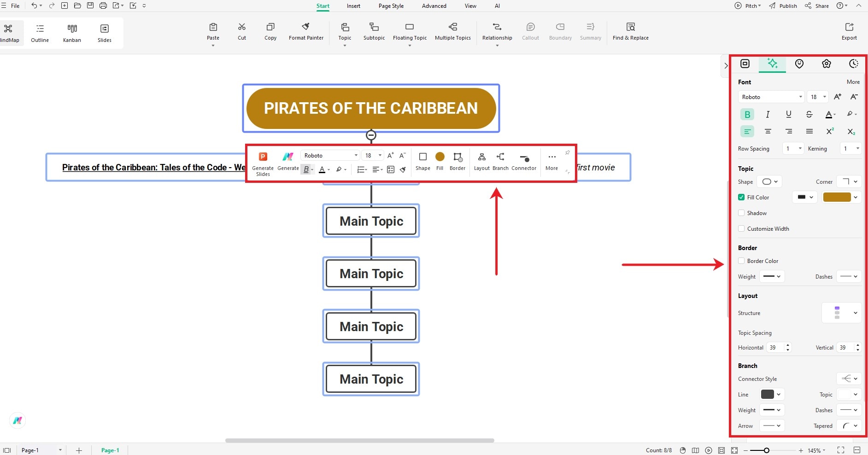Screen dimensions: 868x455
Task: Toggle center alignment in side panel
Action: (768, 131)
